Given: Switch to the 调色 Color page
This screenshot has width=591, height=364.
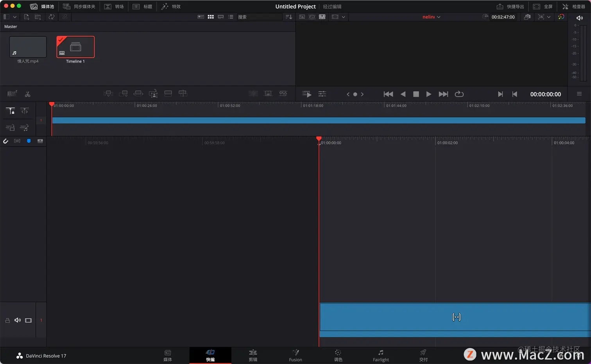Looking at the screenshot, I should point(338,355).
